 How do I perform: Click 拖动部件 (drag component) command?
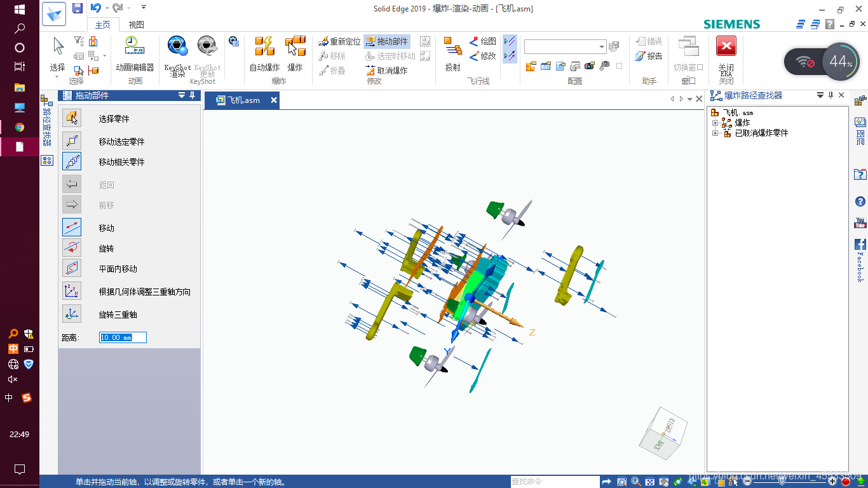[387, 41]
